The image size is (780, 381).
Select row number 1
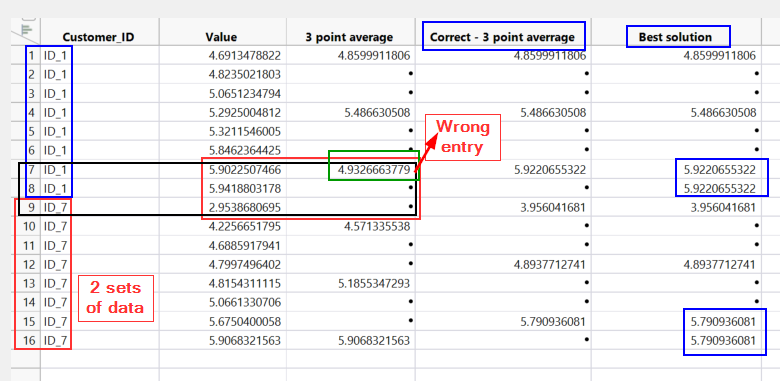pyautogui.click(x=31, y=56)
